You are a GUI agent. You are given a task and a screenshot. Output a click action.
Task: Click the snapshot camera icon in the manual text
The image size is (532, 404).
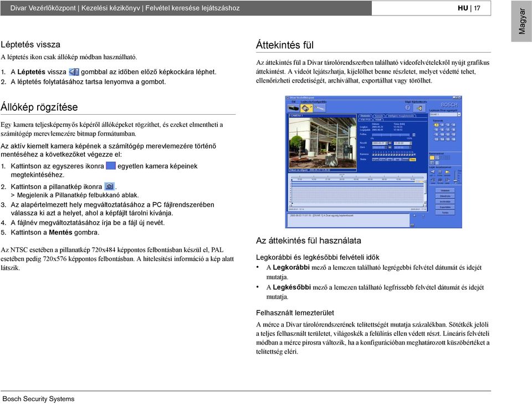coord(109,186)
